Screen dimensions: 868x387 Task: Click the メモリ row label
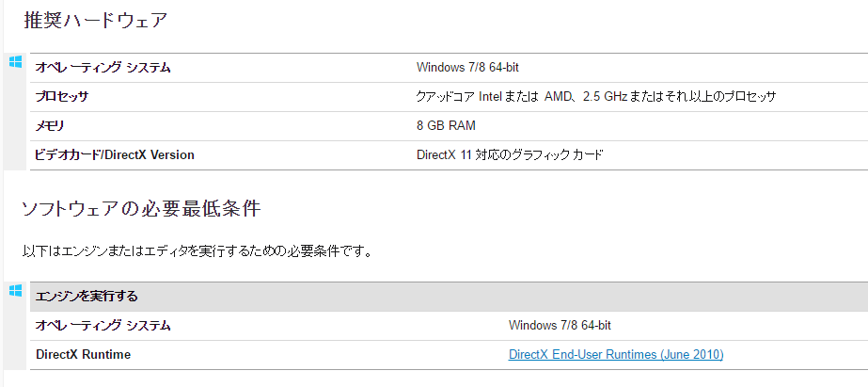click(49, 126)
